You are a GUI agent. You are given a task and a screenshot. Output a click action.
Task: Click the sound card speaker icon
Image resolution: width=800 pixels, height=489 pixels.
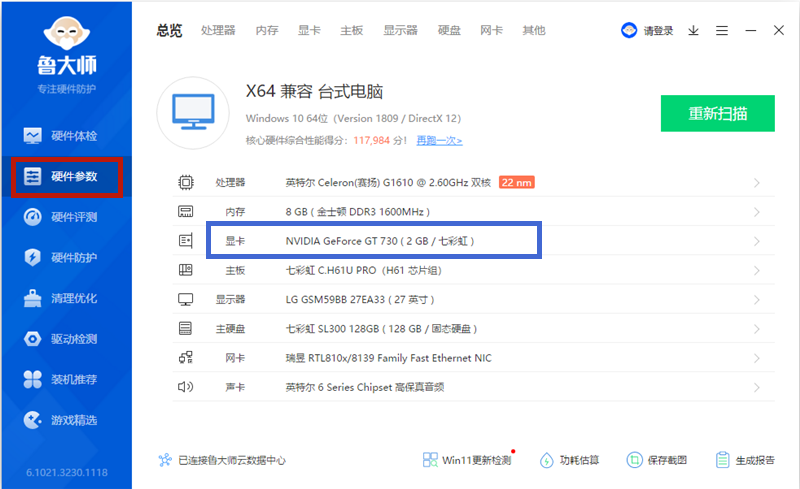185,387
